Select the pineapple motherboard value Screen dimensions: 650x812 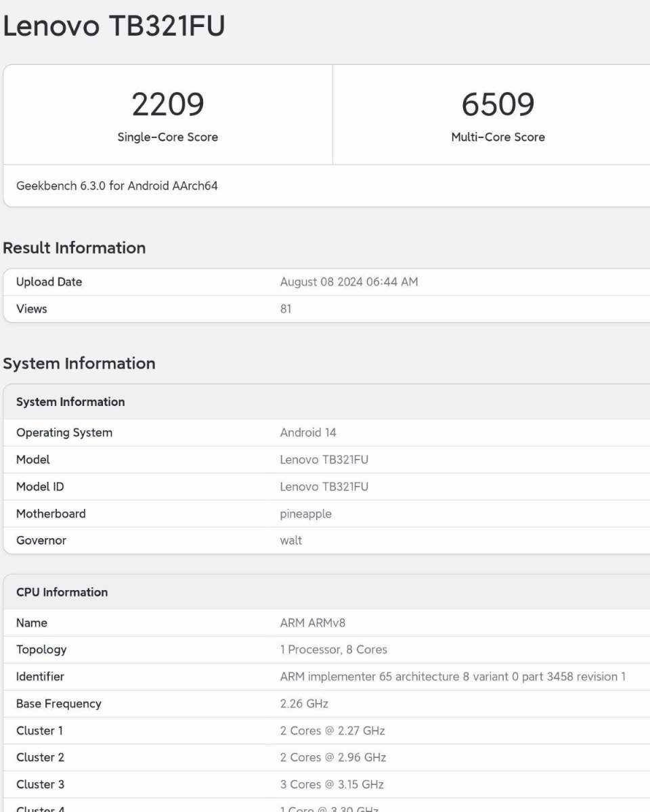pyautogui.click(x=306, y=514)
